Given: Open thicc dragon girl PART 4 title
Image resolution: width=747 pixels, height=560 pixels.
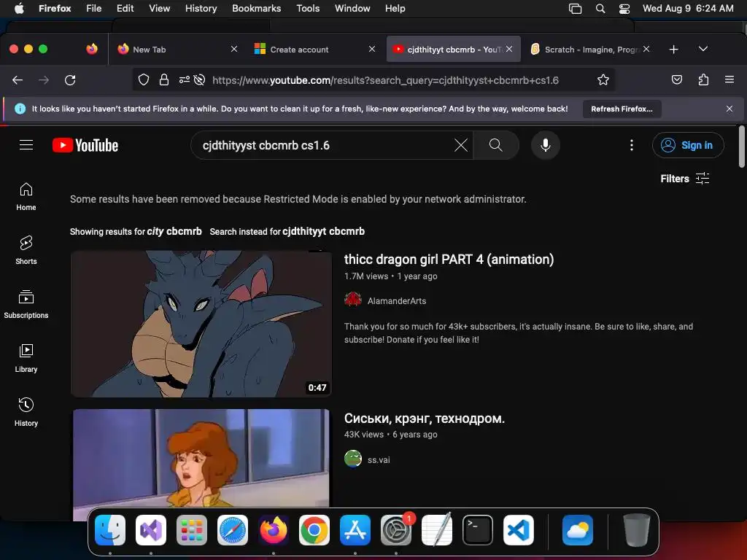Looking at the screenshot, I should click(x=449, y=260).
